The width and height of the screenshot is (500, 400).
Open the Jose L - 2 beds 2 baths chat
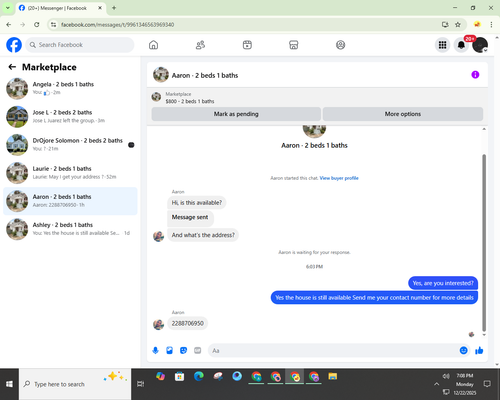(x=70, y=117)
